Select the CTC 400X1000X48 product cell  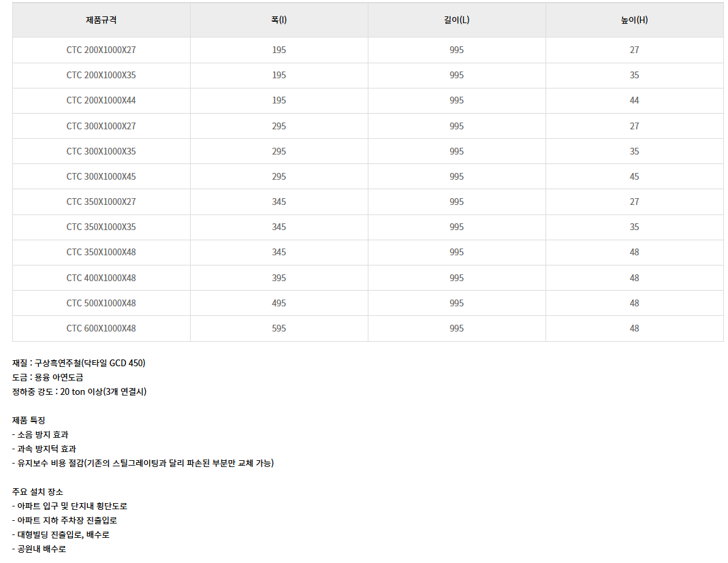pos(101,278)
